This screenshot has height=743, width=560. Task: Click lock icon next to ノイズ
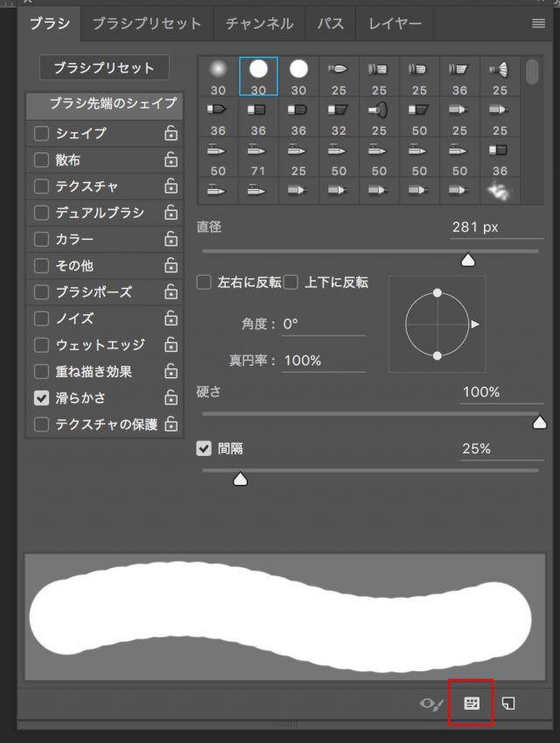pos(171,319)
